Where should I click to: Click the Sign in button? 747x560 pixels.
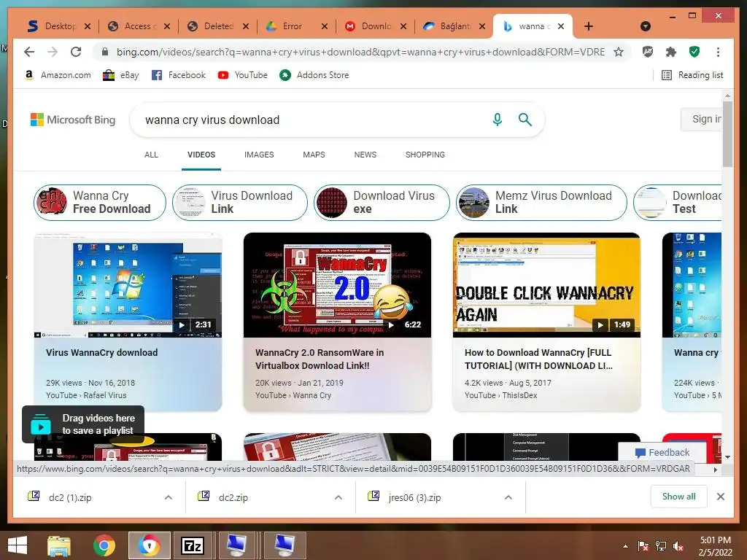click(701, 119)
